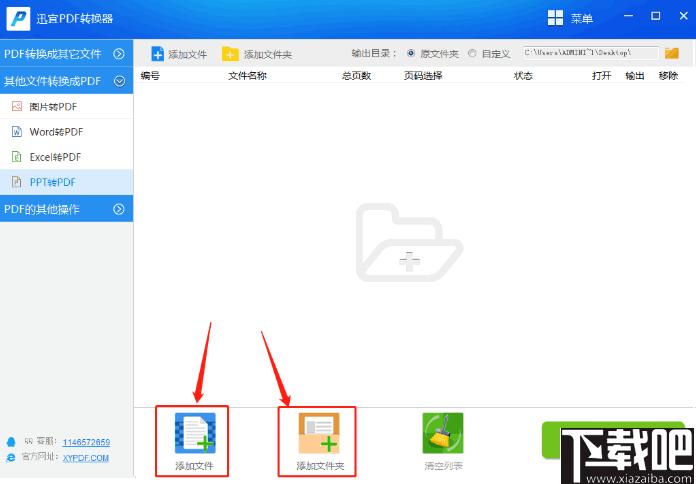696x484 pixels.
Task: Click the browser icon beside 官方网址
Action: (x=11, y=457)
